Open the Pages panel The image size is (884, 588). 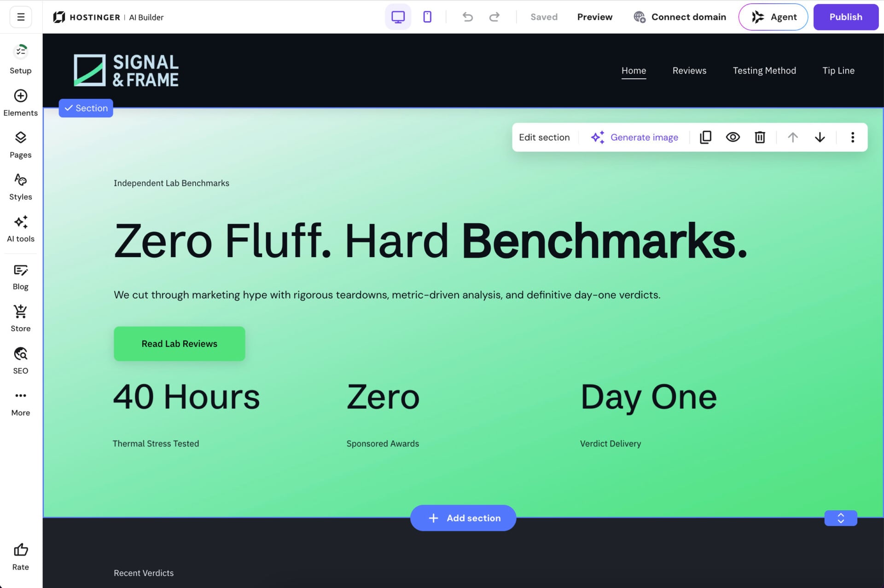21,145
